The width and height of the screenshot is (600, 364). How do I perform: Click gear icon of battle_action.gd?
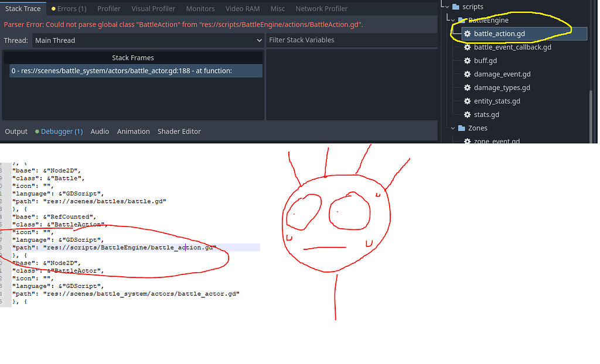coord(467,33)
